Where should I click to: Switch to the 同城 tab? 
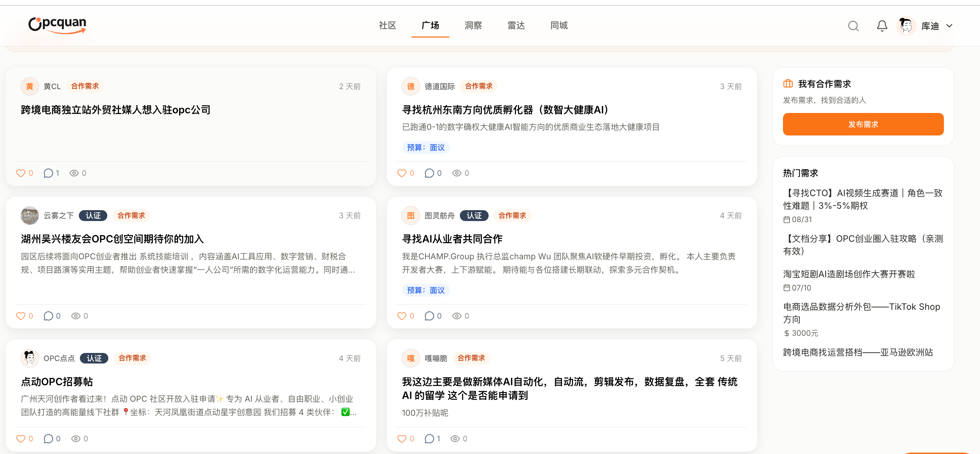pyautogui.click(x=559, y=26)
